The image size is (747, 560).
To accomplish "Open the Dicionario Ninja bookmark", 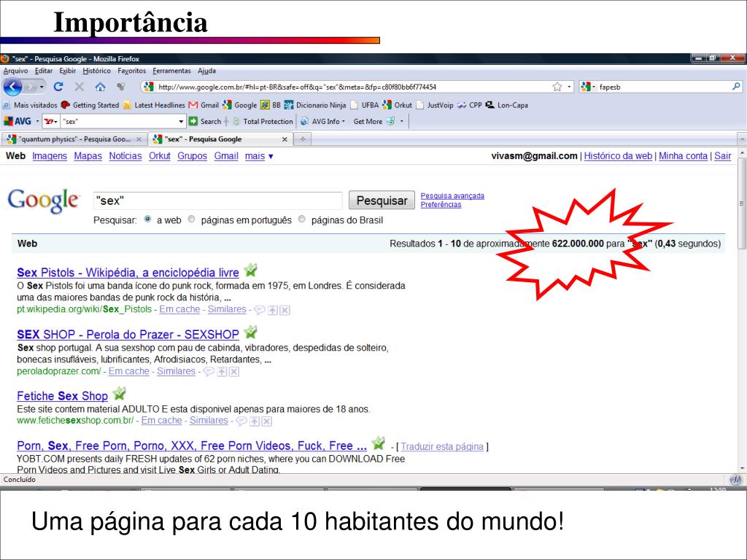I will 315,105.
